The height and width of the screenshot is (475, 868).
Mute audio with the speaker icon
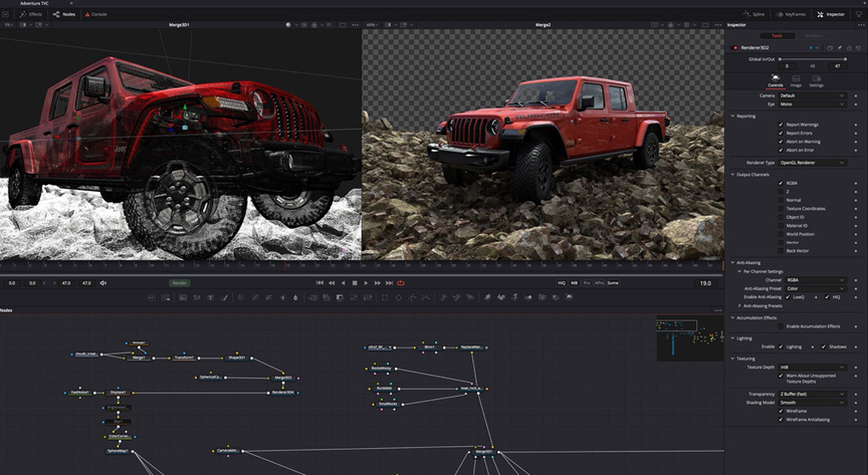(x=103, y=283)
